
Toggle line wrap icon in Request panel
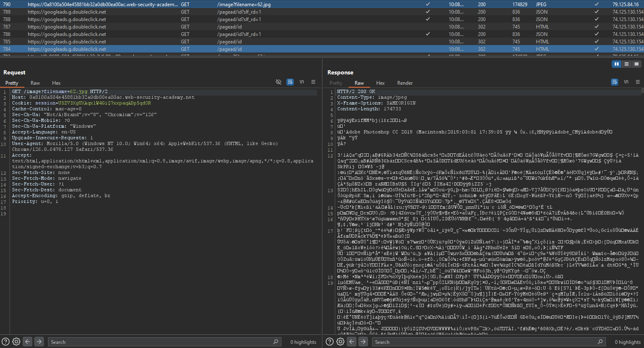tap(290, 82)
